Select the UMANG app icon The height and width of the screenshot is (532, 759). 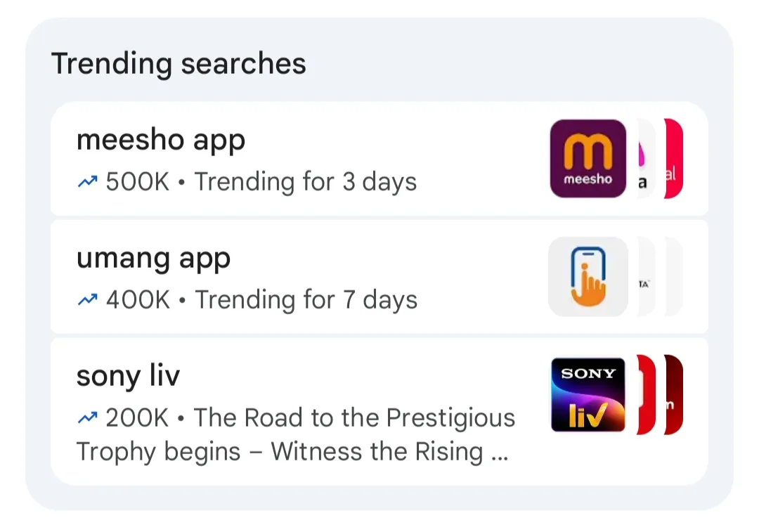(x=588, y=275)
